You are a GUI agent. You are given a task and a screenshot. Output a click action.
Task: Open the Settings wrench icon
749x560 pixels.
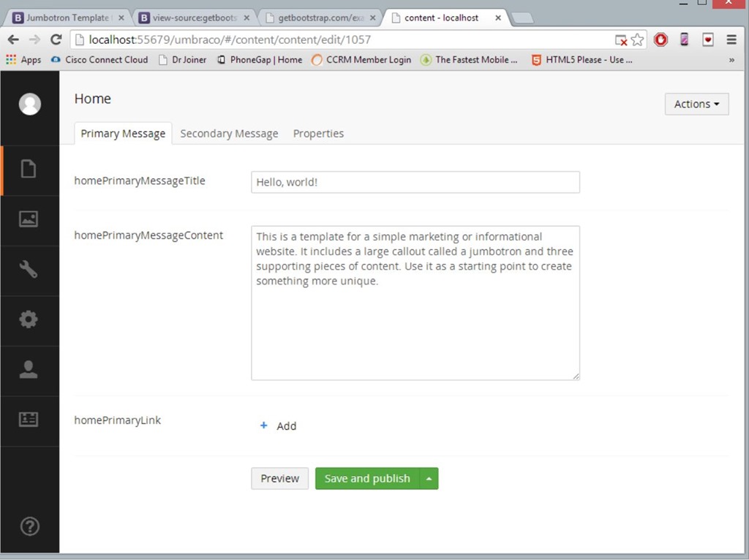pos(29,269)
